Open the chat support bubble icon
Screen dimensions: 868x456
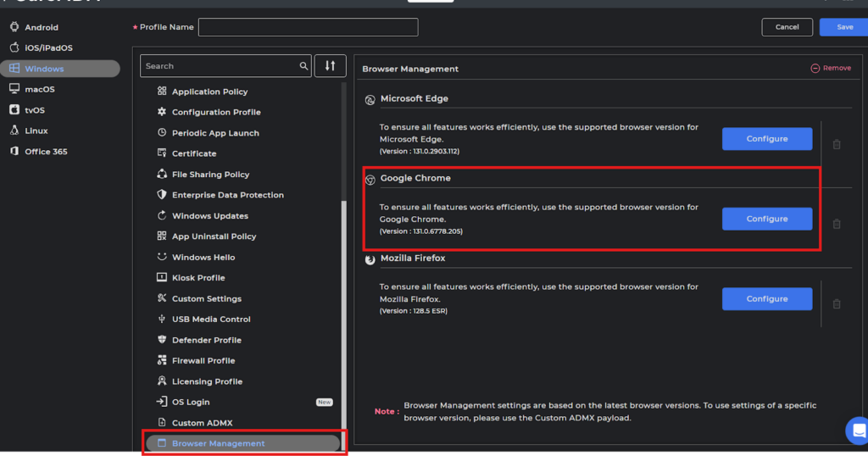pyautogui.click(x=858, y=429)
